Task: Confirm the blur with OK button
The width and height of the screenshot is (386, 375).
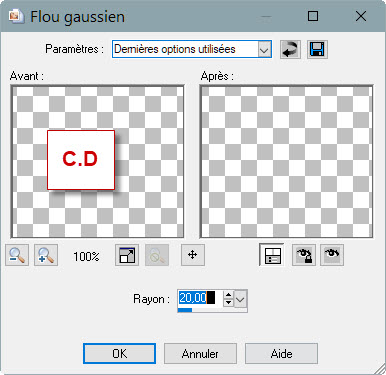Action: pos(119,353)
